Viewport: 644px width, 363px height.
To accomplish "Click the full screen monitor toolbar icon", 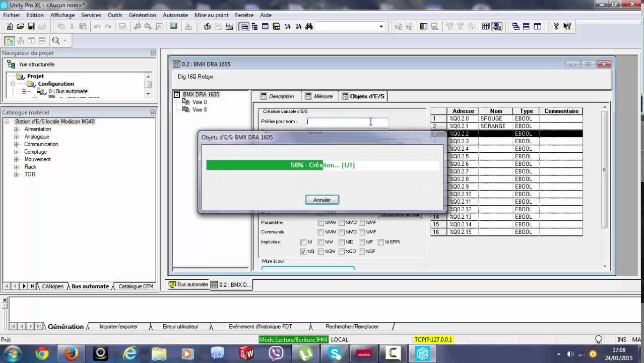I will point(173,26).
